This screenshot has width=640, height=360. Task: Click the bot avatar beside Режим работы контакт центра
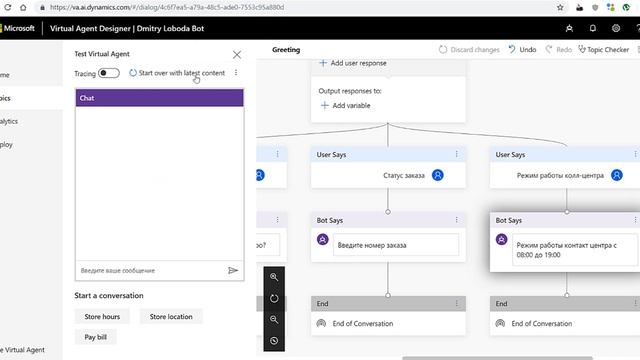coord(501,240)
